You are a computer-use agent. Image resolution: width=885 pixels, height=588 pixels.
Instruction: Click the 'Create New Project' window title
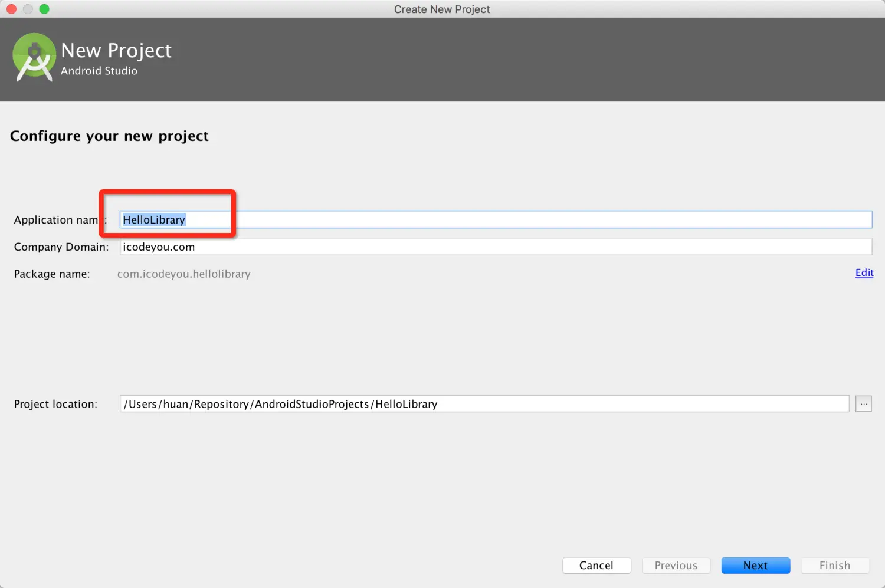[x=442, y=9]
